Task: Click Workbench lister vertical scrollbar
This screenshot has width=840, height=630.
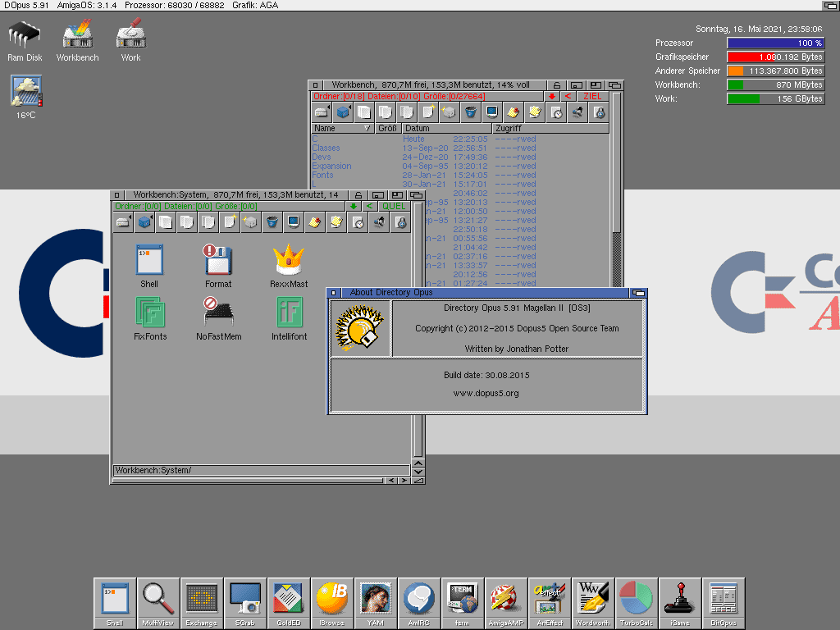Action: tap(617, 188)
